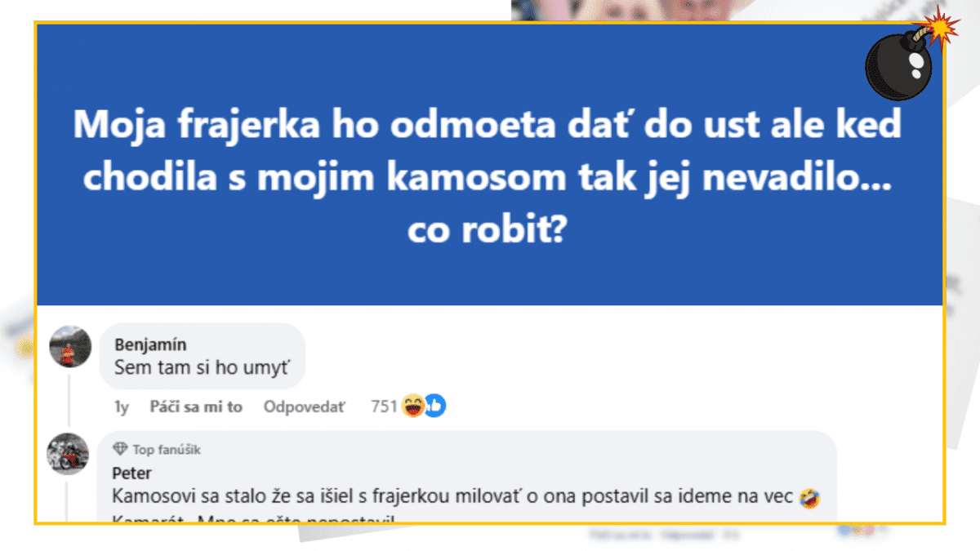Image resolution: width=980 pixels, height=551 pixels.
Task: Click the '1y' timestamp on Benjamín's comment
Action: (121, 407)
